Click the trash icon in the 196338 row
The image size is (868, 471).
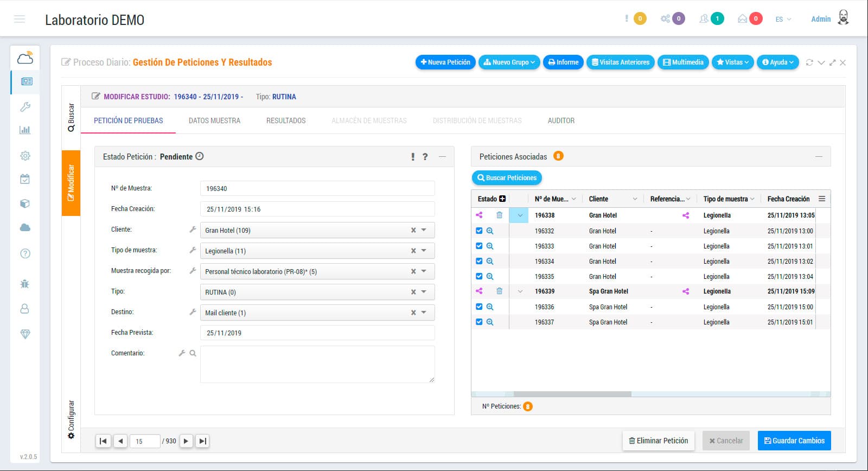tap(499, 215)
